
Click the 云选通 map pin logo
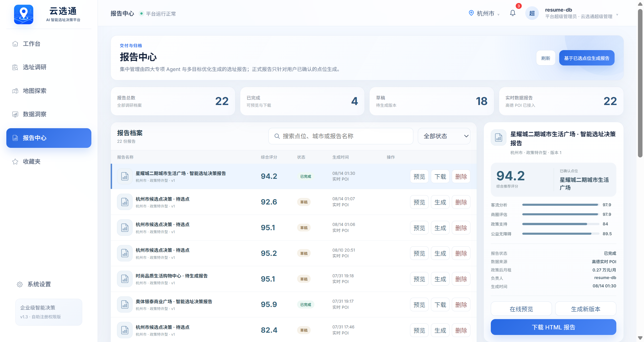point(24,14)
